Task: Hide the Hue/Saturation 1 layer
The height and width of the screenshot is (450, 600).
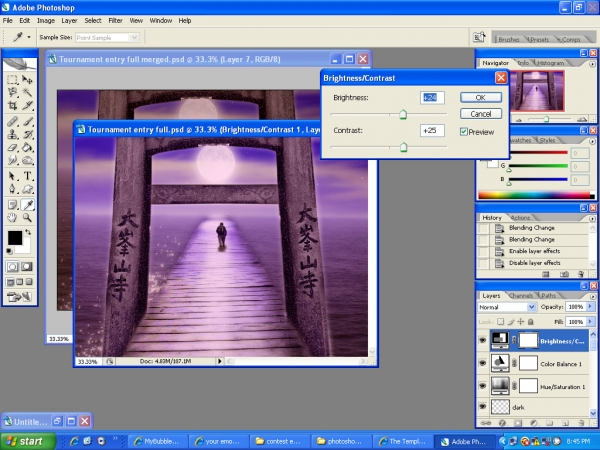Action: [x=483, y=386]
